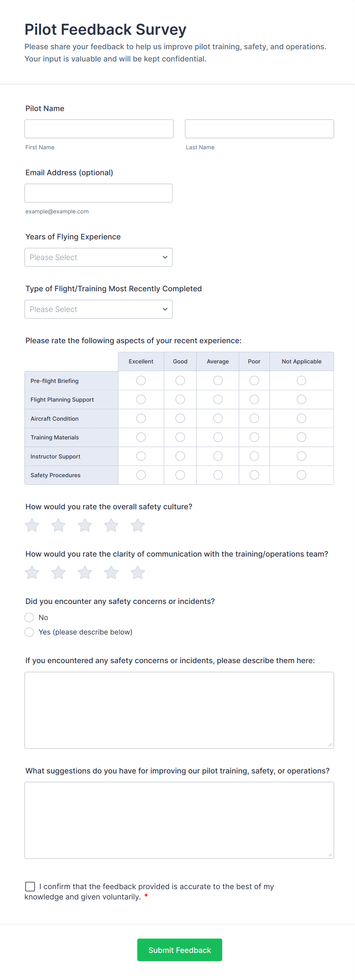Click the improvement suggestions text area
Screen dimensions: 355x980
click(x=179, y=820)
